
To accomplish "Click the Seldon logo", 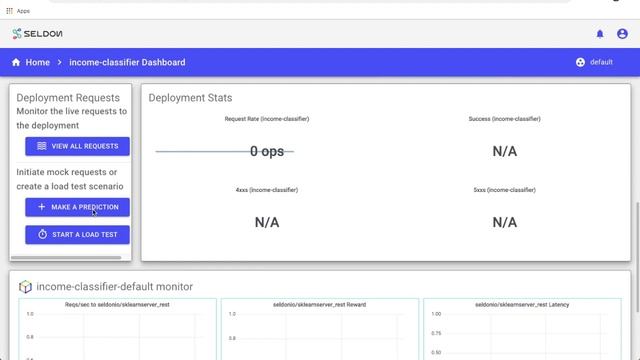I will coord(37,34).
